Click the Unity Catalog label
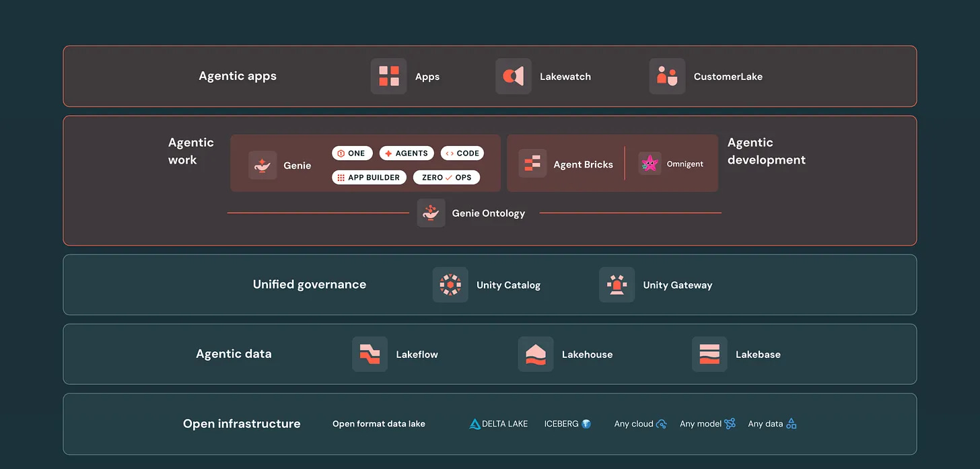 pyautogui.click(x=508, y=285)
